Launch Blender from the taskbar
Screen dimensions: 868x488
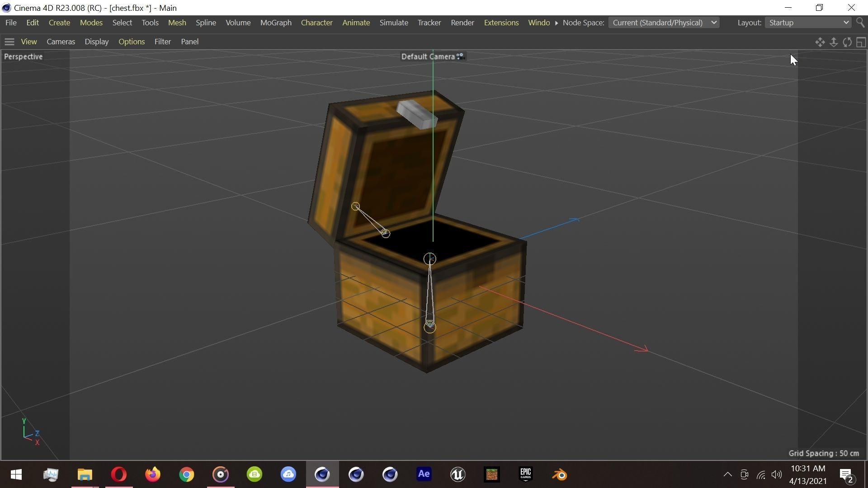(559, 474)
